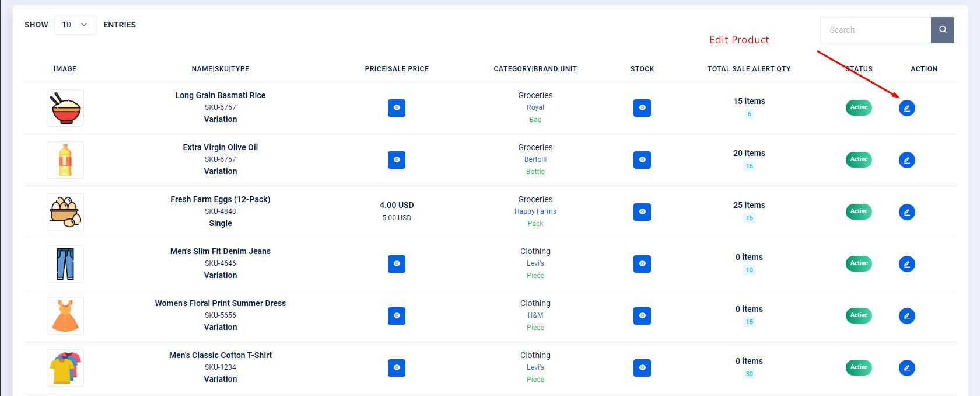Image resolution: width=980 pixels, height=396 pixels.
Task: Click Active badge for Men's Cotton T-Shirt
Action: [859, 367]
